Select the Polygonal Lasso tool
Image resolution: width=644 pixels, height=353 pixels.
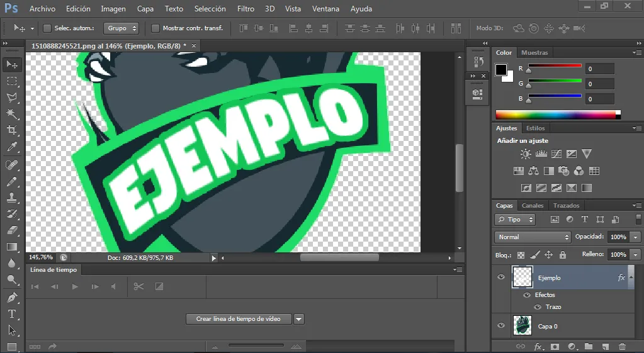(12, 98)
